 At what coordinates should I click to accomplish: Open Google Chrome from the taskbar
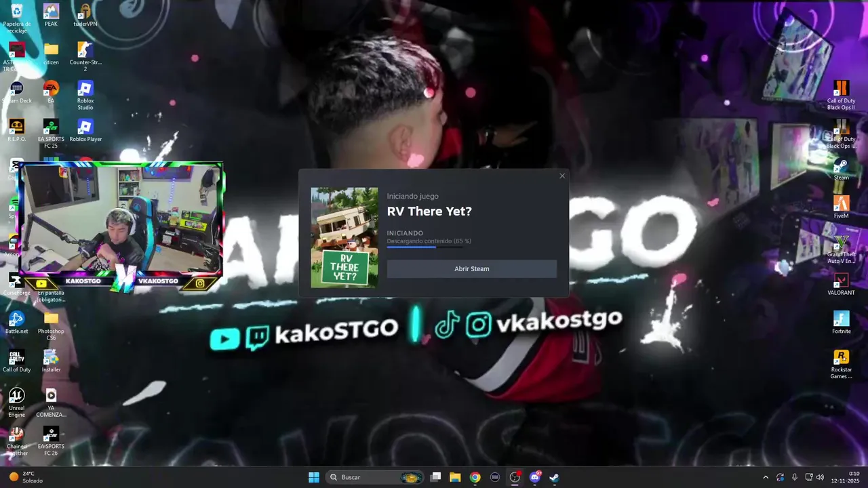tap(475, 477)
